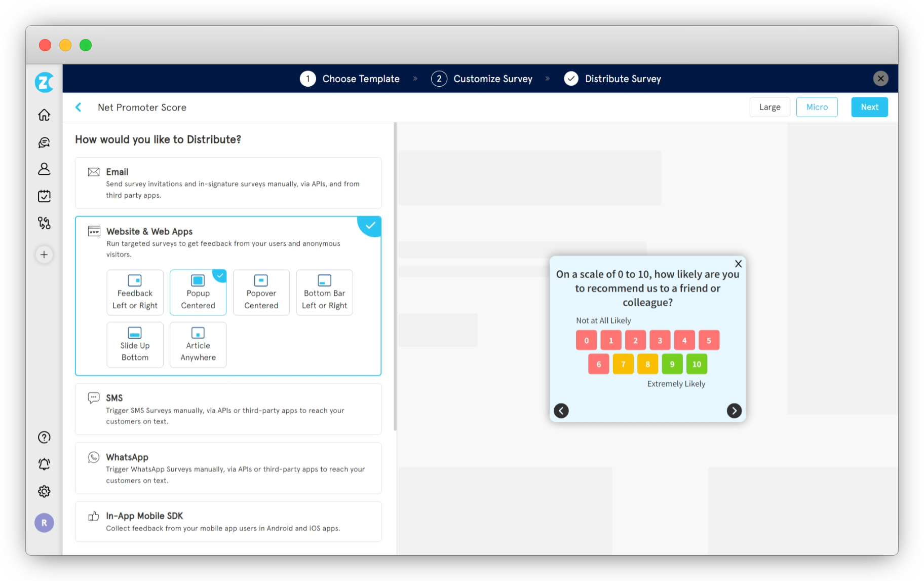Choose the Feedback Left or Right option

tap(135, 293)
